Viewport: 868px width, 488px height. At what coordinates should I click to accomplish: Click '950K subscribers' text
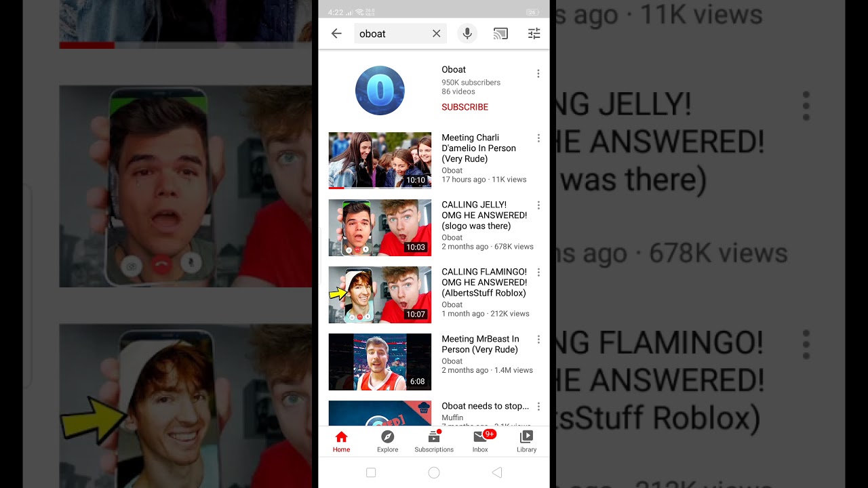(471, 83)
